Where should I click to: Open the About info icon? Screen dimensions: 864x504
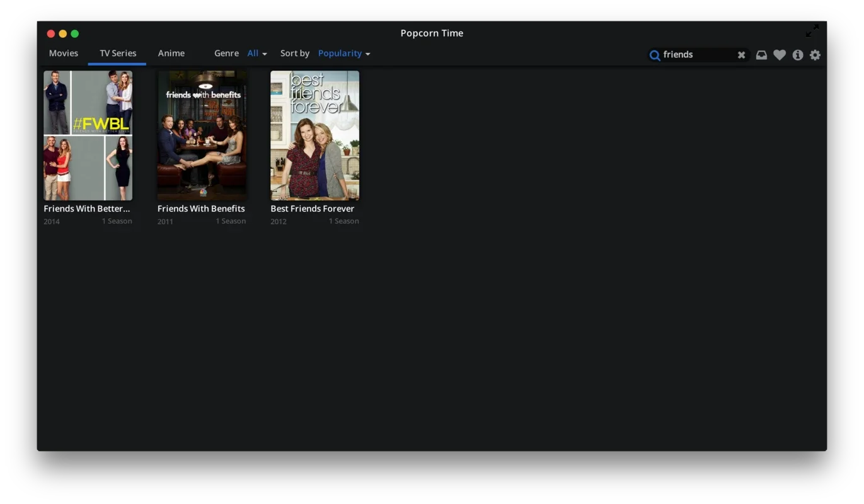click(798, 55)
